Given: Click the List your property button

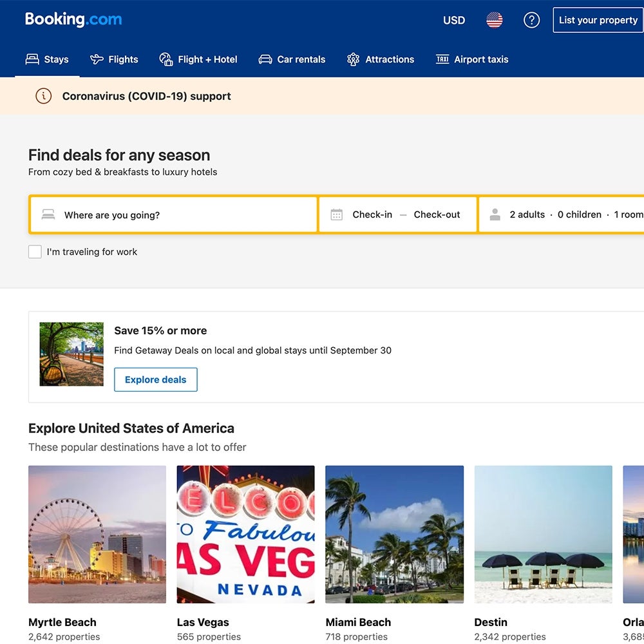Looking at the screenshot, I should 598,20.
